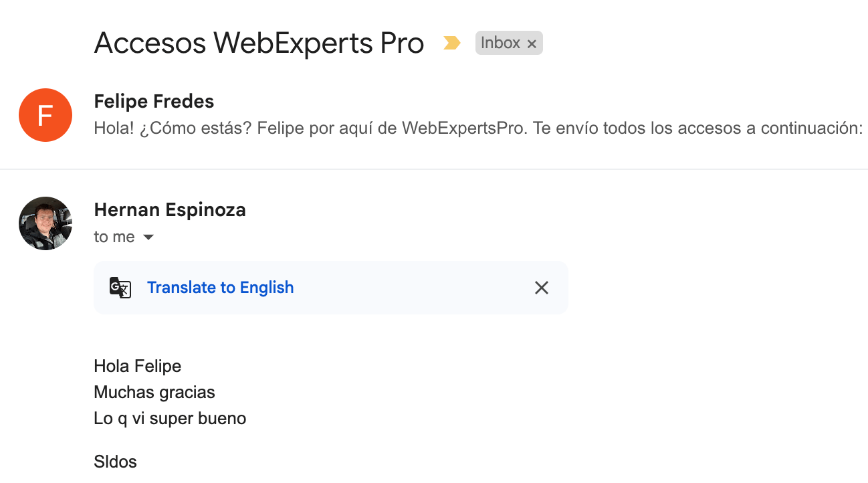This screenshot has height=483, width=868.
Task: Click the orange F avatar
Action: [45, 115]
